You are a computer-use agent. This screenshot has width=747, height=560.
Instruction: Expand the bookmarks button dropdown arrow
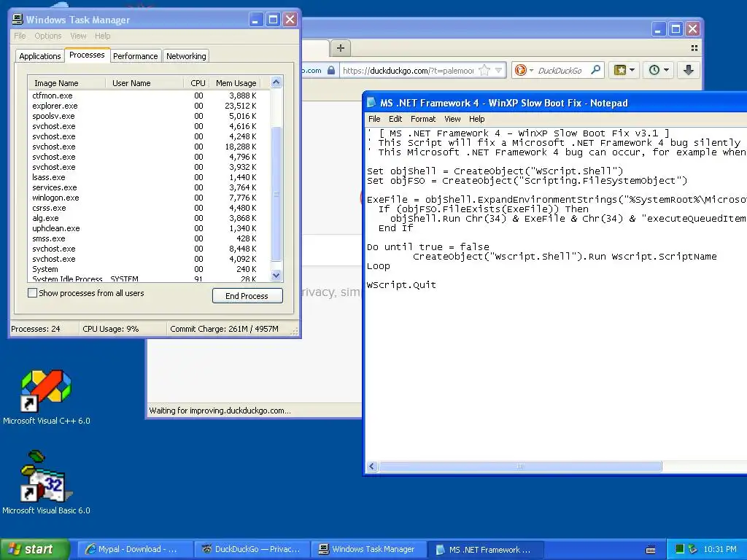tap(632, 70)
